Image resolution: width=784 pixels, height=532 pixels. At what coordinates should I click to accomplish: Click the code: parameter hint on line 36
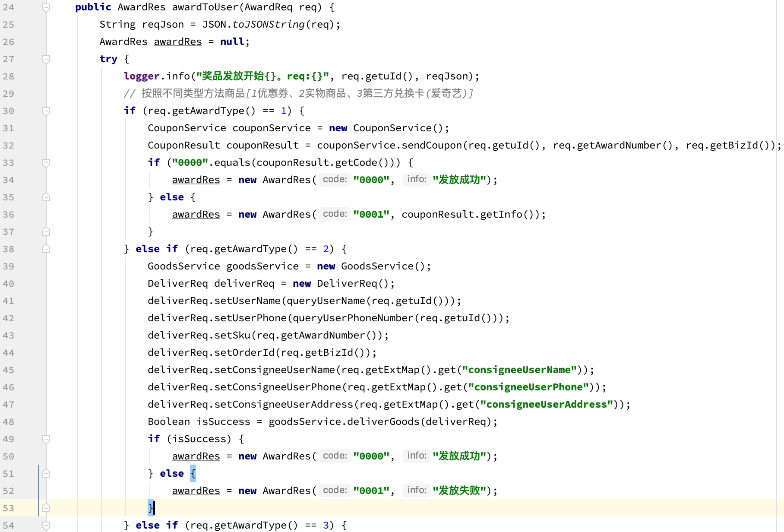pos(335,214)
